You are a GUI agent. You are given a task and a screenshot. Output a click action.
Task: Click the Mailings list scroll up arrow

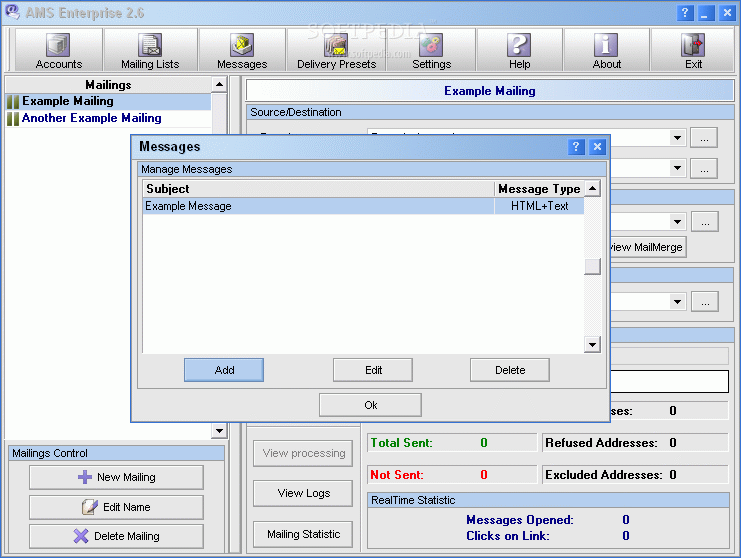click(219, 85)
